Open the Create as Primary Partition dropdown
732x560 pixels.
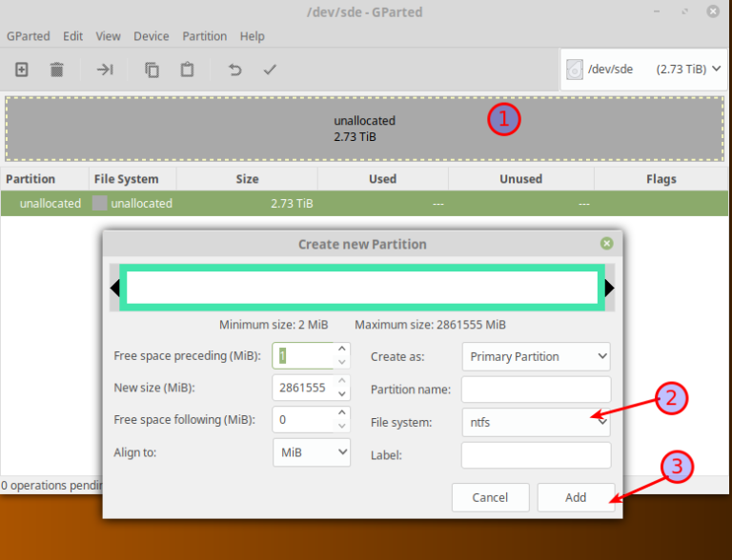click(x=536, y=356)
